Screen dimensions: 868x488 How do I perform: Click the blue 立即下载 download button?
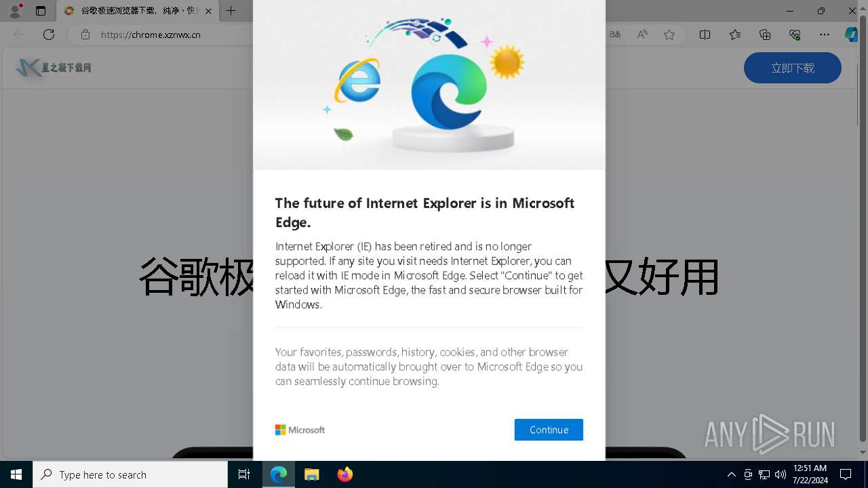793,68
